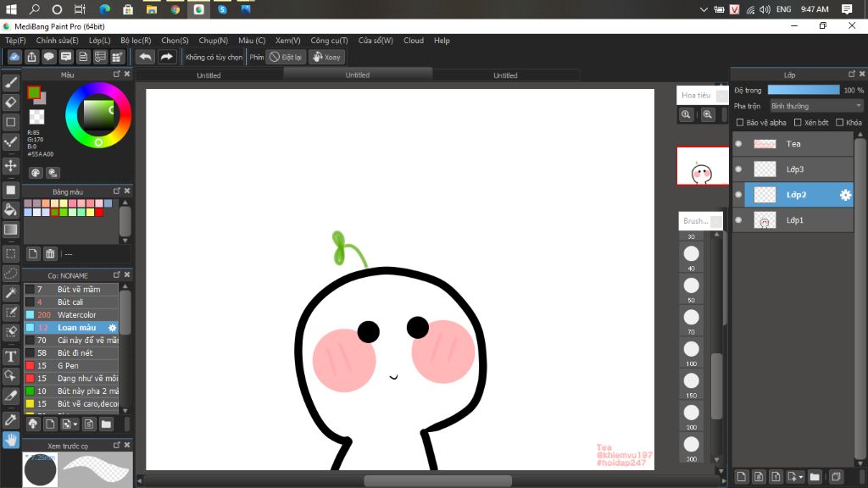Image resolution: width=868 pixels, height=488 pixels.
Task: Select the Divide panel tool
Action: (x=10, y=396)
